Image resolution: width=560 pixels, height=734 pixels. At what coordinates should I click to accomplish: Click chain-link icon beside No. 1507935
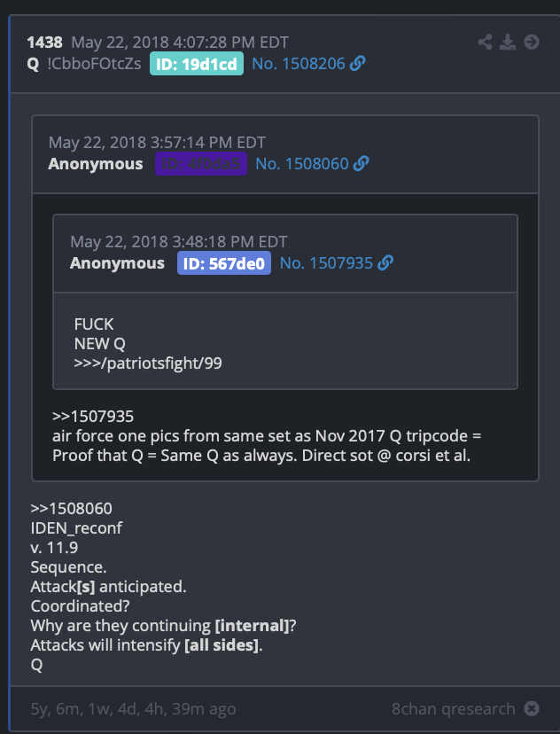pyautogui.click(x=385, y=262)
